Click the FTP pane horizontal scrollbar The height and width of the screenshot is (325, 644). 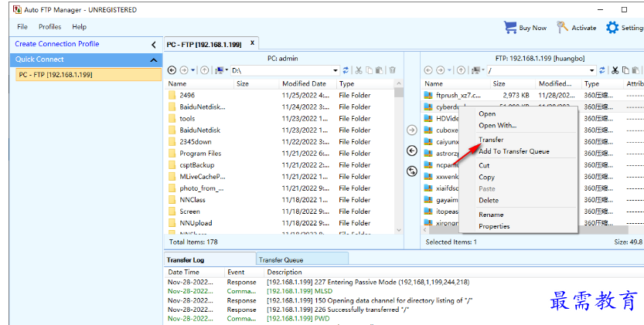coord(533,230)
